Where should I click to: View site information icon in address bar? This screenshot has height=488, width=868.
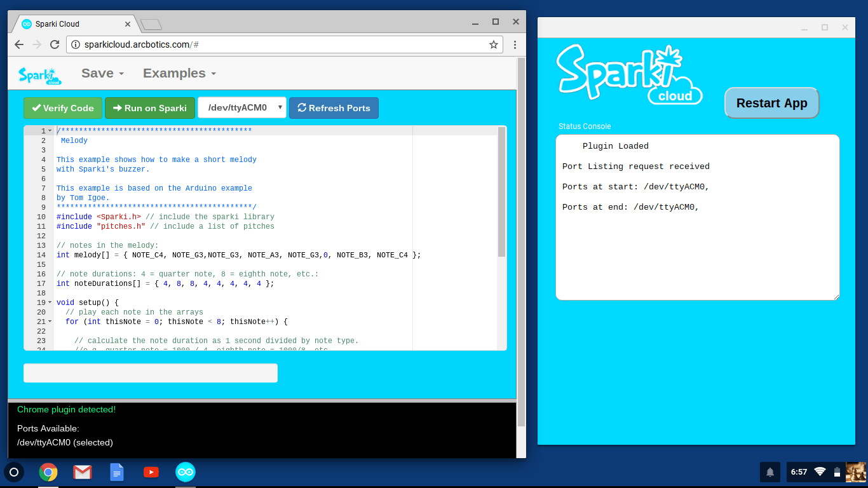point(76,44)
